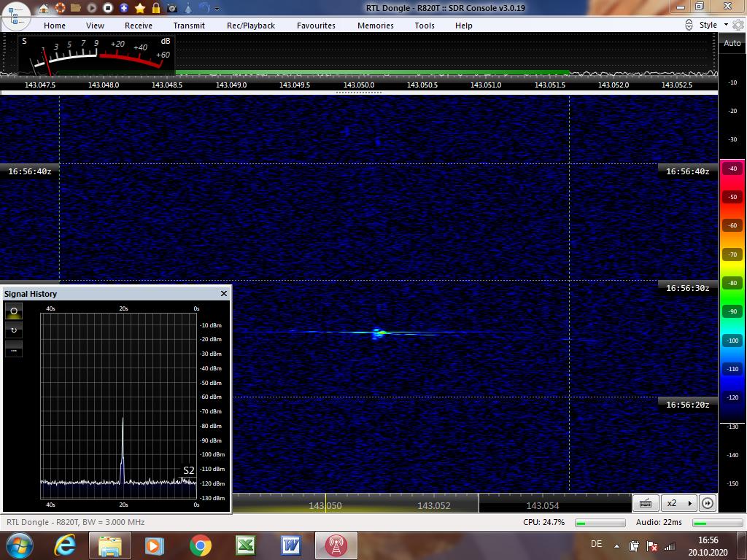Click the bright signal blob in the waterfall
747x560 pixels.
click(x=379, y=333)
